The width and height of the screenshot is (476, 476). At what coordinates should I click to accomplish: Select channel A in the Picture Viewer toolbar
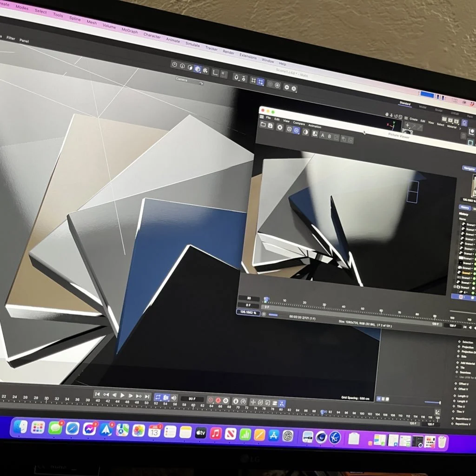coord(323,134)
